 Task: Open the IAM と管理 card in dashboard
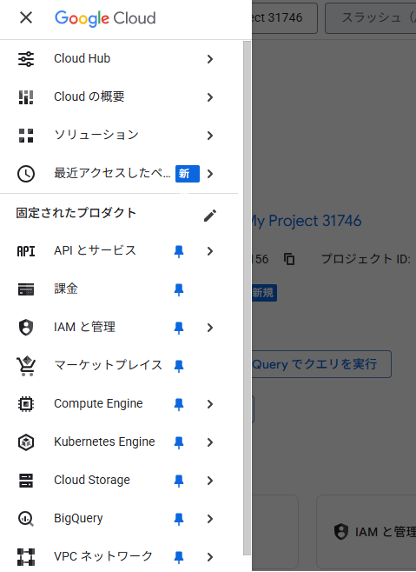pyautogui.click(x=366, y=532)
